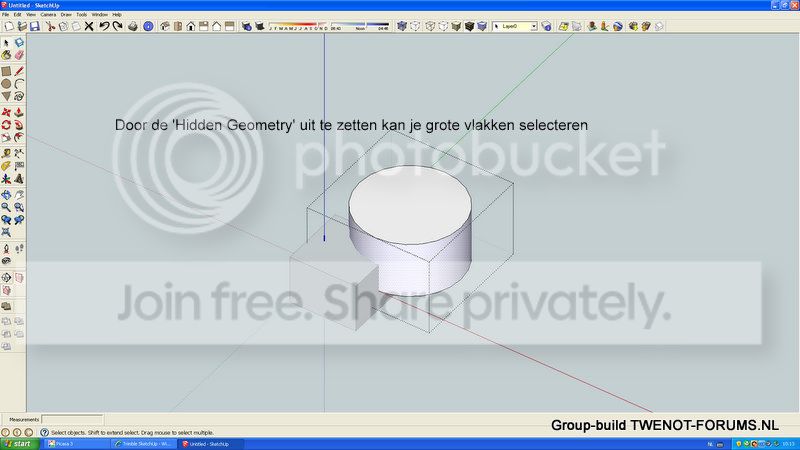
Task: Open the Edit menu
Action: [x=17, y=15]
